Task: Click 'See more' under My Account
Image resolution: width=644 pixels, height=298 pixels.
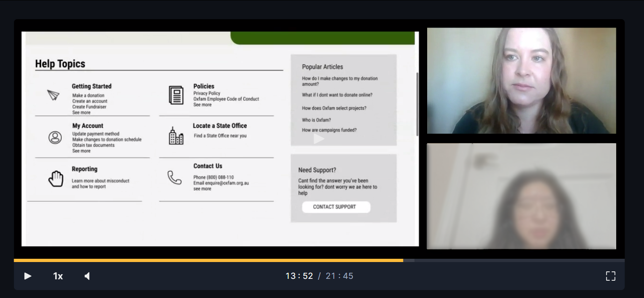Action: [81, 151]
